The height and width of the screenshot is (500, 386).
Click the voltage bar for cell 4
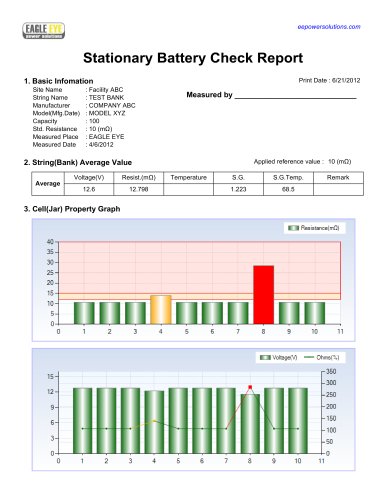154,422
